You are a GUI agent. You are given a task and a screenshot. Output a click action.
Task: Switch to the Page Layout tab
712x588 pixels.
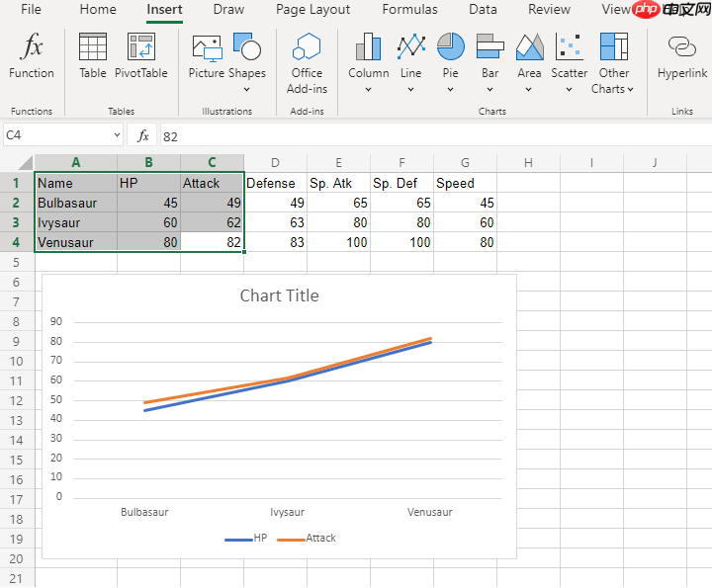(312, 9)
